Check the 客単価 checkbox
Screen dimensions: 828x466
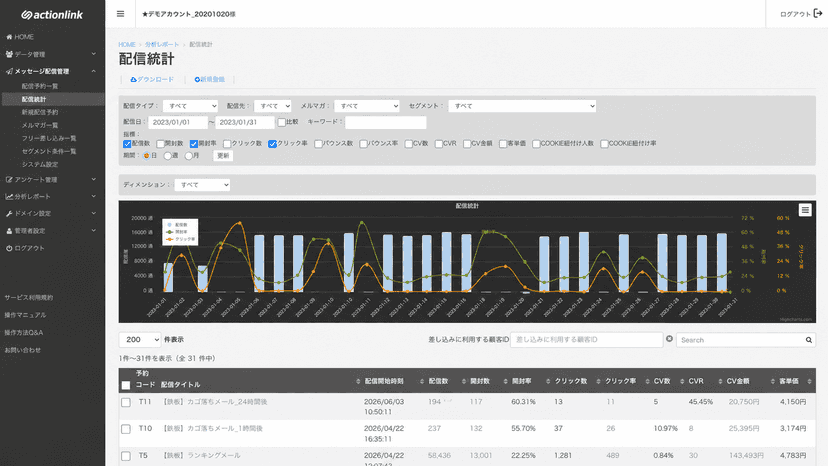click(503, 144)
